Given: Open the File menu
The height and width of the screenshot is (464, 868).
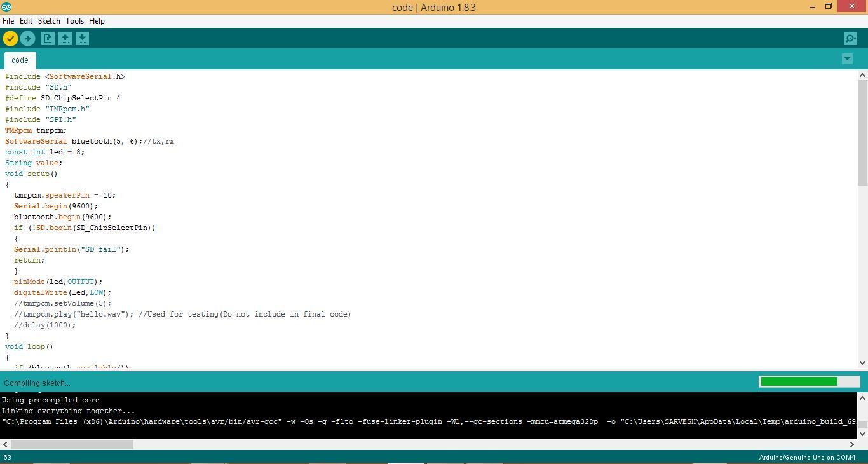Looking at the screenshot, I should [8, 20].
